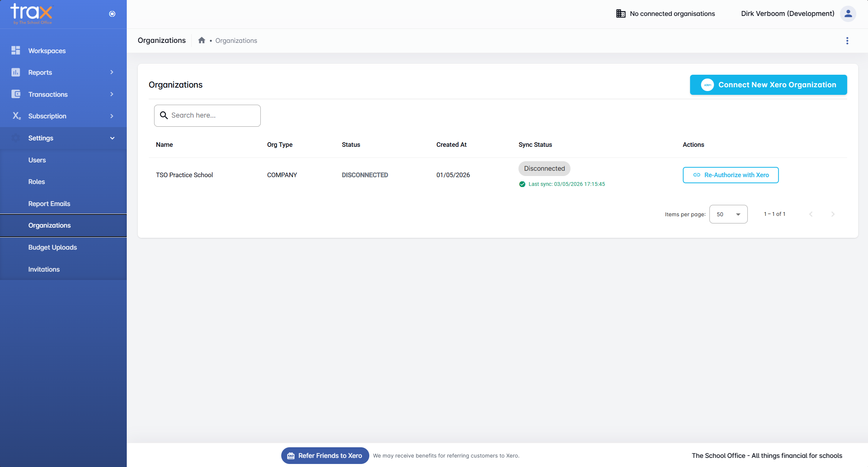Click the COMPANY org type cell

click(282, 175)
